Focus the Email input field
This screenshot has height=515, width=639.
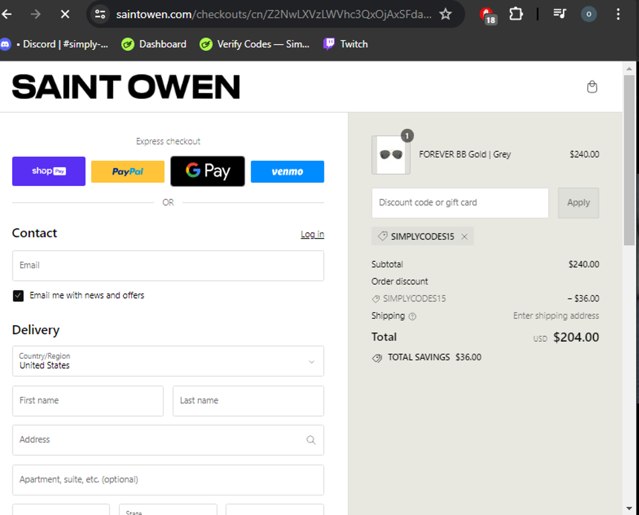coord(168,265)
